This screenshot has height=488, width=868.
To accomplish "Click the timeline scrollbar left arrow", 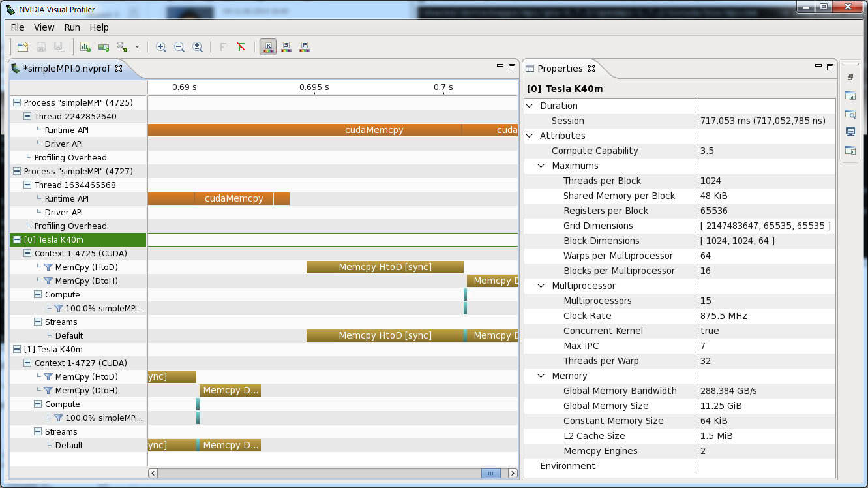I will click(153, 473).
